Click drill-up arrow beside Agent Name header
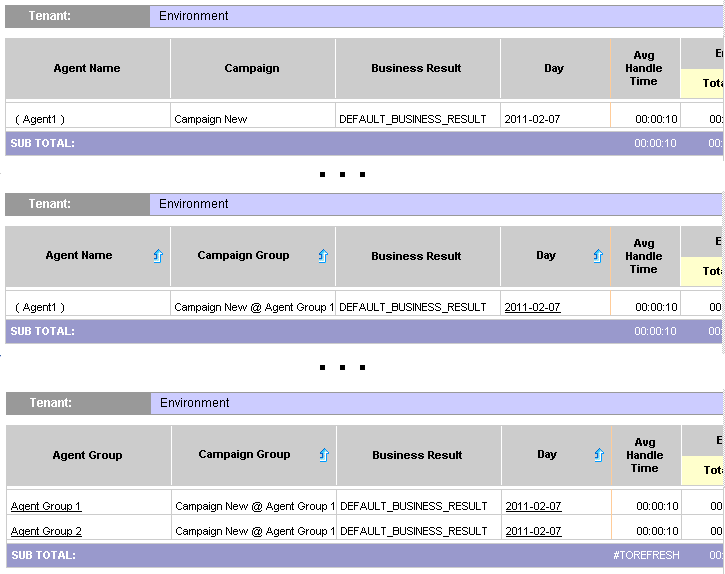The height and width of the screenshot is (574, 725). 157,256
